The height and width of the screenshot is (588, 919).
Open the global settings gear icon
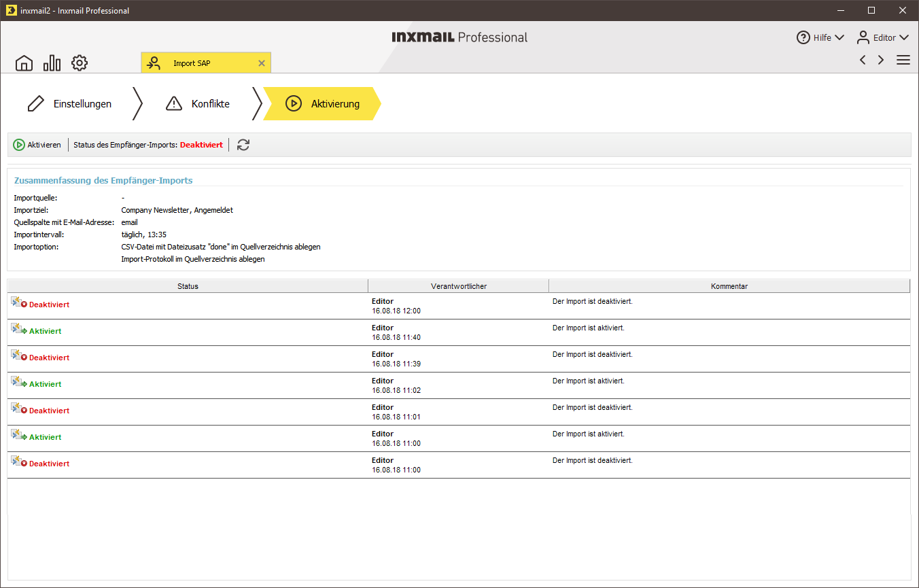click(80, 63)
